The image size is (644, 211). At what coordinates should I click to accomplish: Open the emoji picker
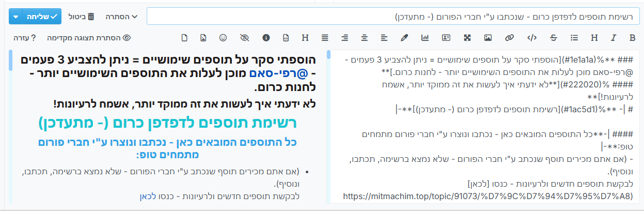[223, 37]
